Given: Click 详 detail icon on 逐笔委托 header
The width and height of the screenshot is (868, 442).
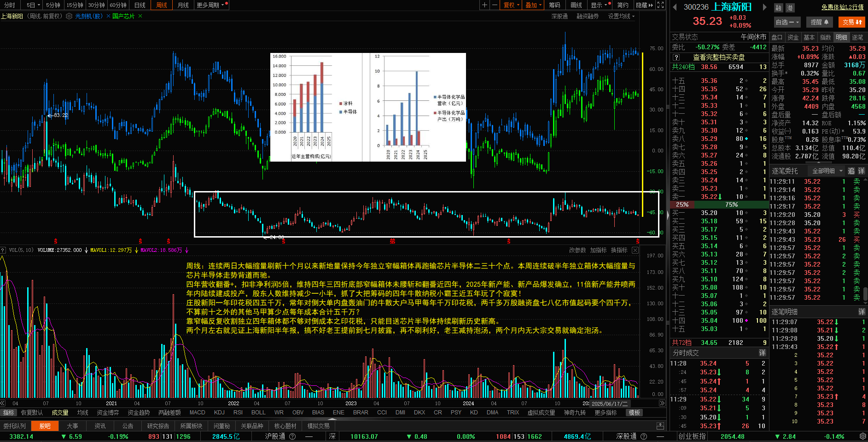Looking at the screenshot, I should click(861, 171).
